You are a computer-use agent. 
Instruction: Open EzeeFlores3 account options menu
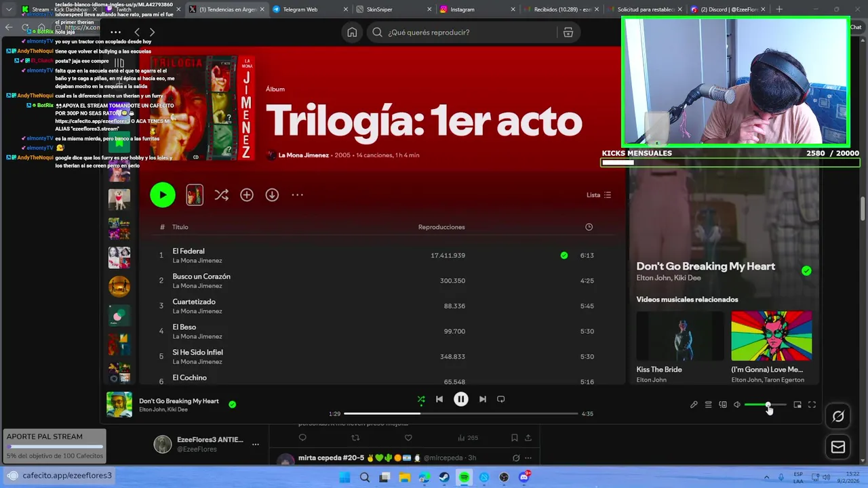pyautogui.click(x=256, y=445)
